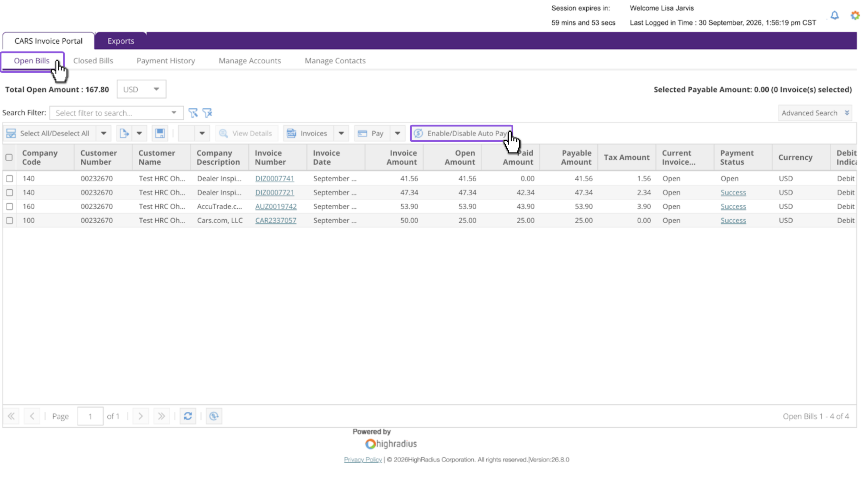Go to the previous page arrow

(32, 416)
